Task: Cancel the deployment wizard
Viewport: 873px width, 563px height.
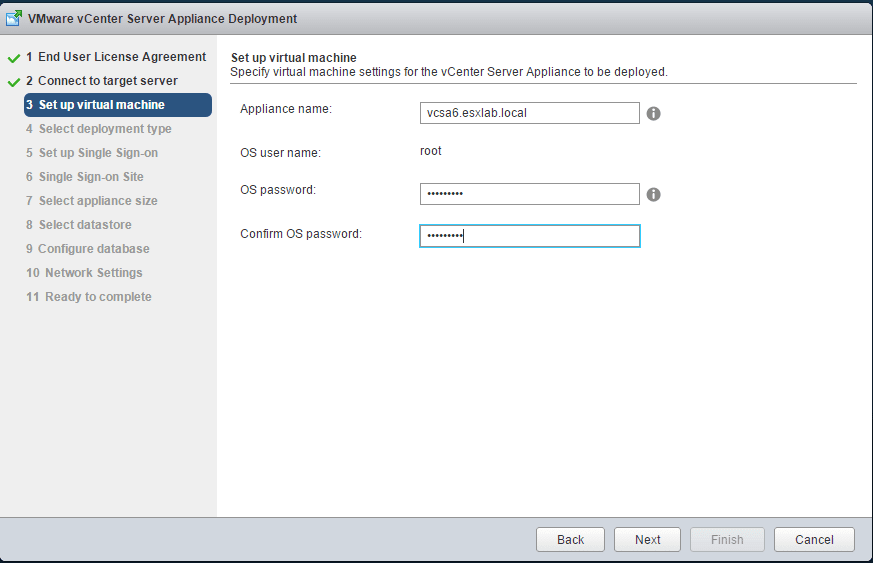Action: (814, 540)
